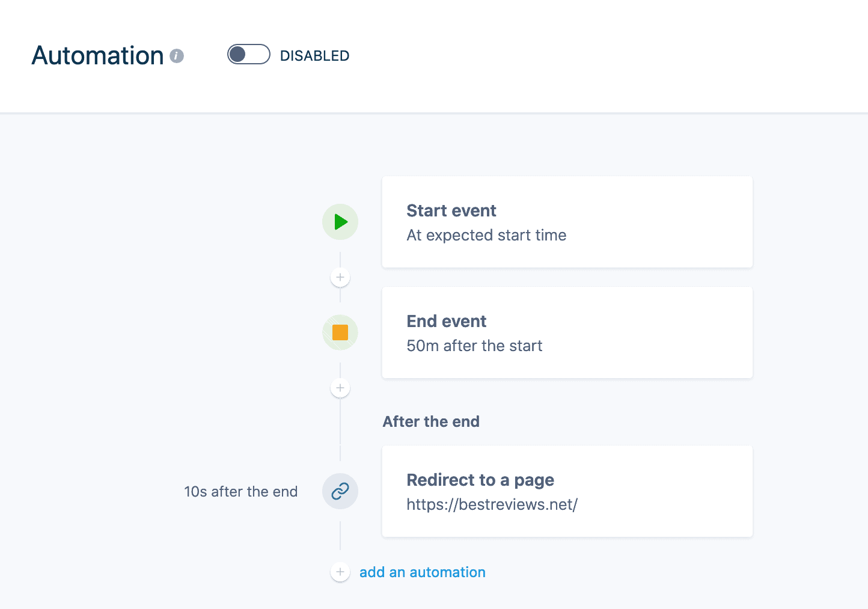The width and height of the screenshot is (868, 609).
Task: Expand the Redirect to a page step
Action: [x=567, y=491]
